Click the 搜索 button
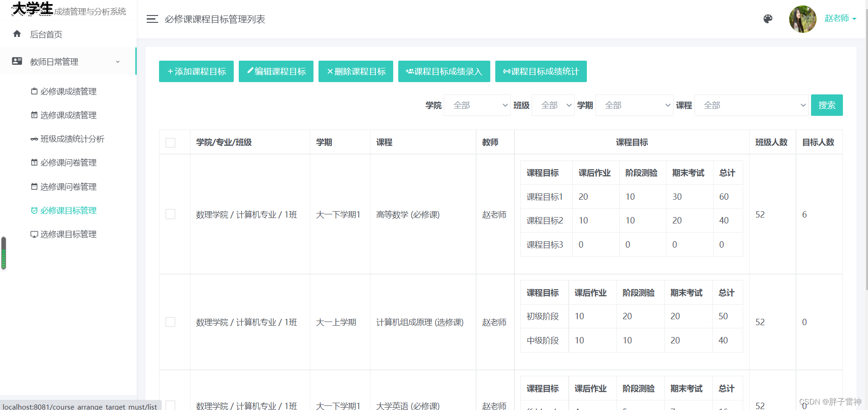Screen dimensions: 868x410 (827, 105)
